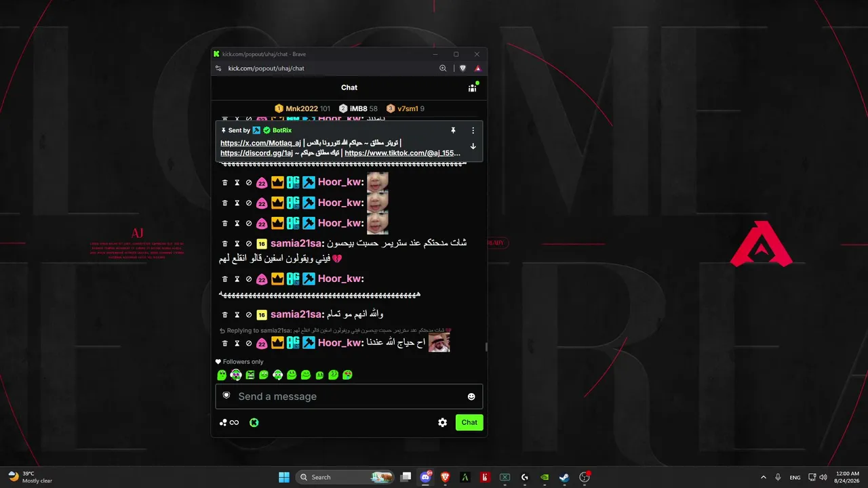
Task: Focus the 'Send a message' input field
Action: [349, 396]
